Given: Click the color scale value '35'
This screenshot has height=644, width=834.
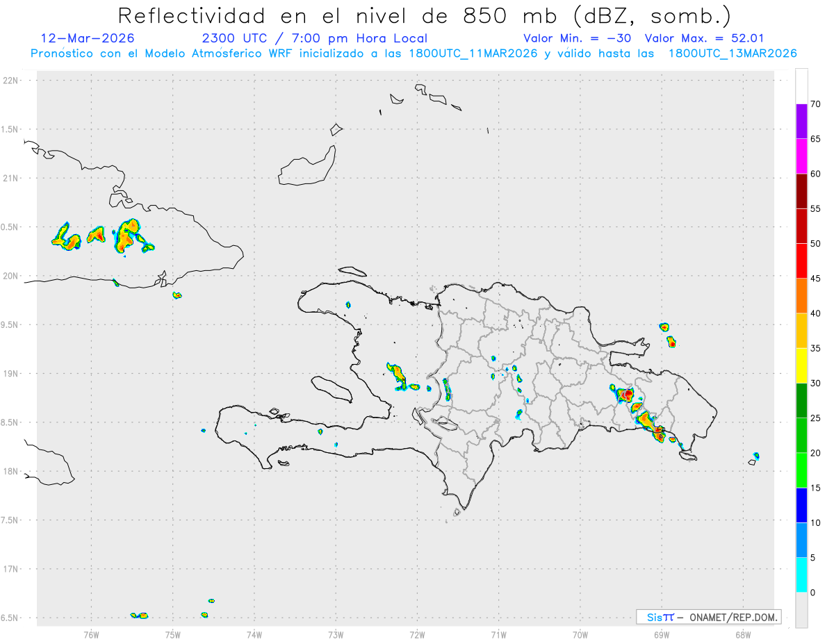Looking at the screenshot, I should 815,348.
